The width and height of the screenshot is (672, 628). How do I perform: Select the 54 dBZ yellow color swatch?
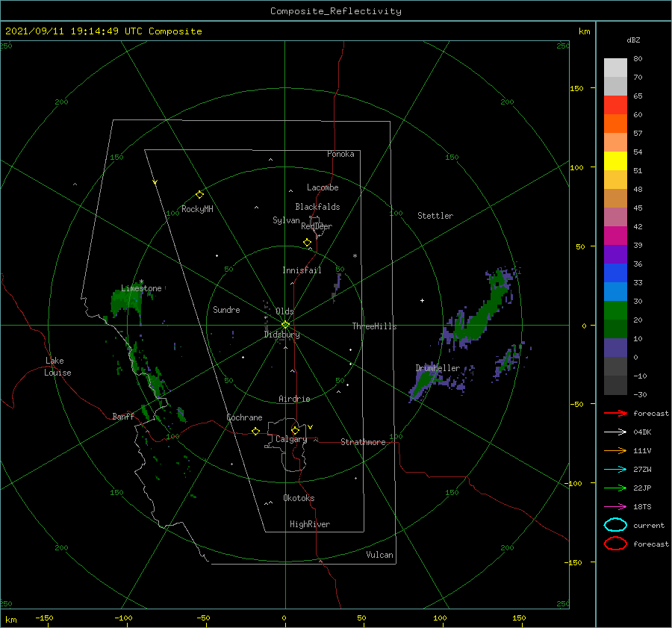[x=615, y=161]
